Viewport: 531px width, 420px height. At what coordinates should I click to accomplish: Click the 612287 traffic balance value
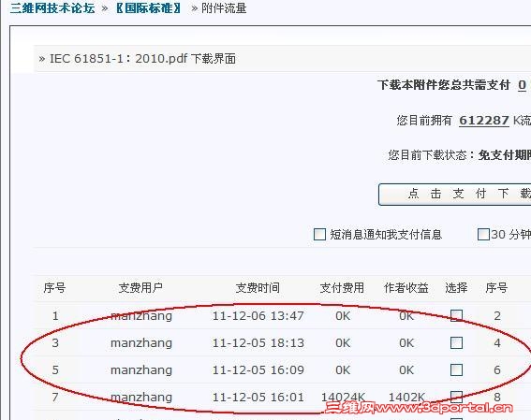484,121
